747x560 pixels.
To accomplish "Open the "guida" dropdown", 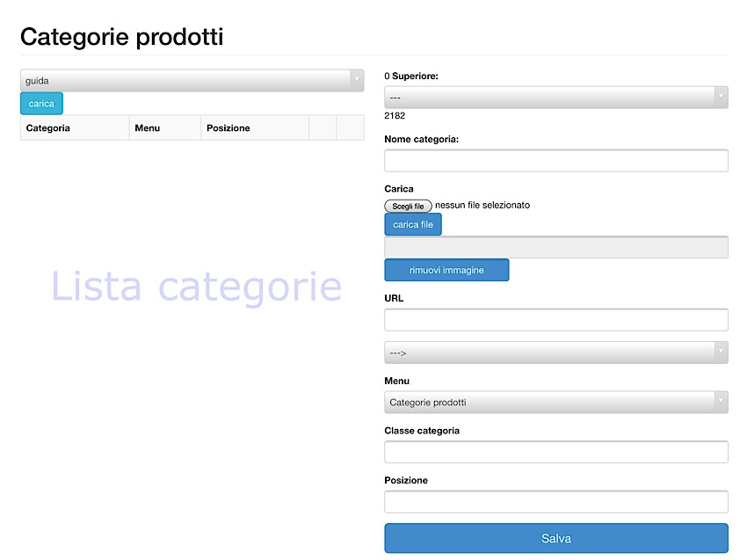I will 191,80.
